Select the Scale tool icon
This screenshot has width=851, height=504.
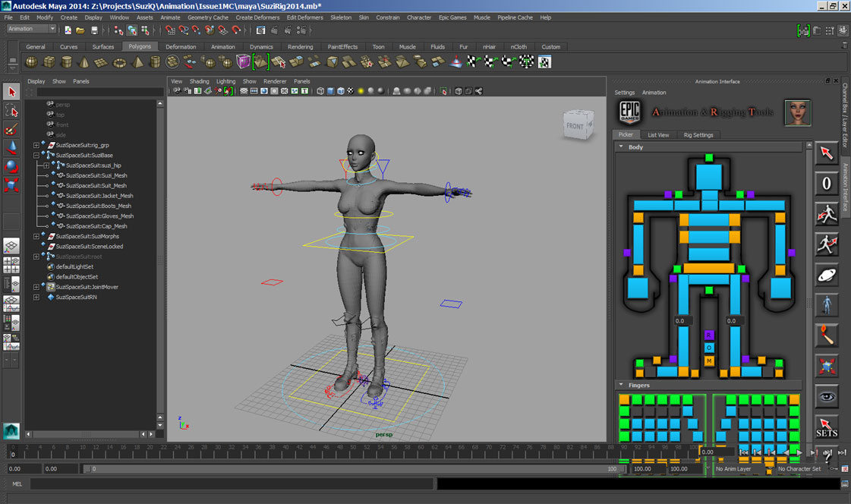11,184
